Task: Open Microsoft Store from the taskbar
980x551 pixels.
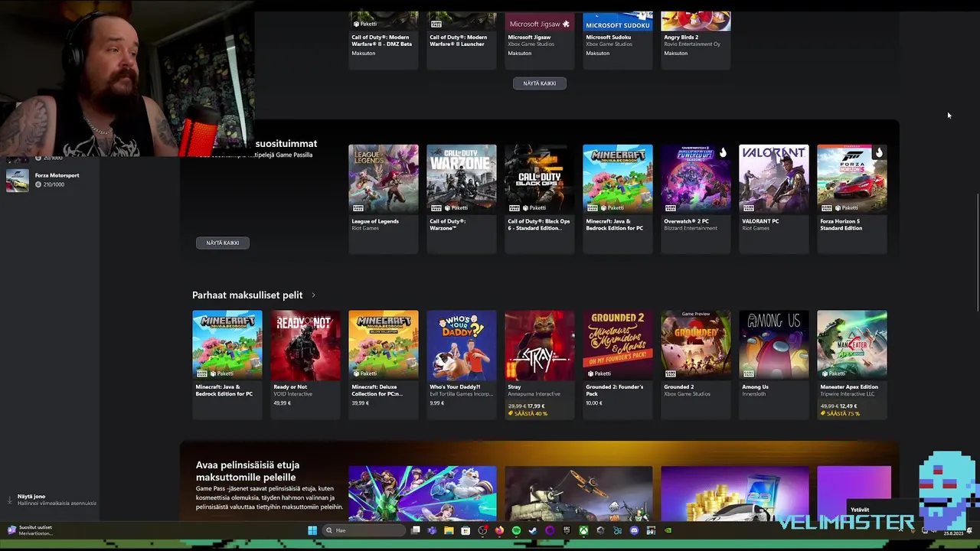Action: pyautogui.click(x=465, y=530)
